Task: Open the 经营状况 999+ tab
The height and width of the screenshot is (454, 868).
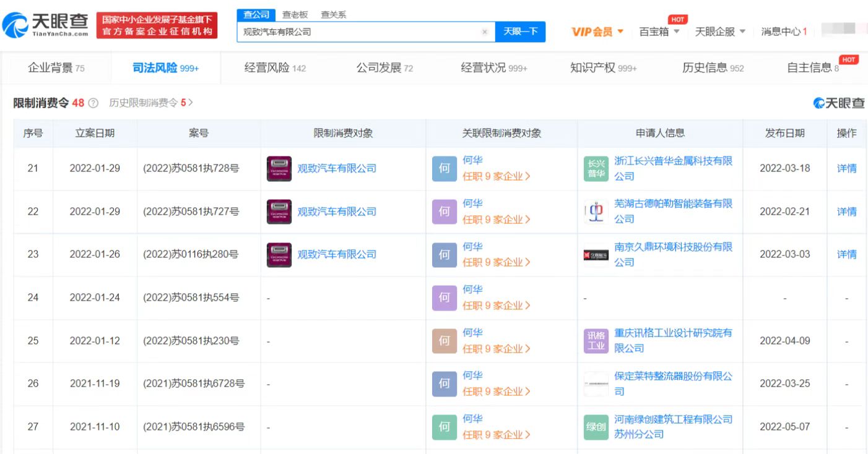Action: click(x=494, y=68)
